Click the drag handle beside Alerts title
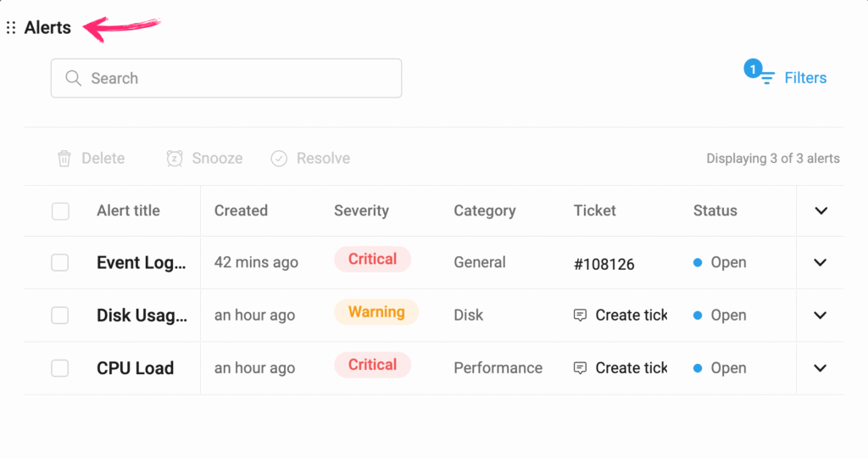The height and width of the screenshot is (459, 868). [11, 28]
